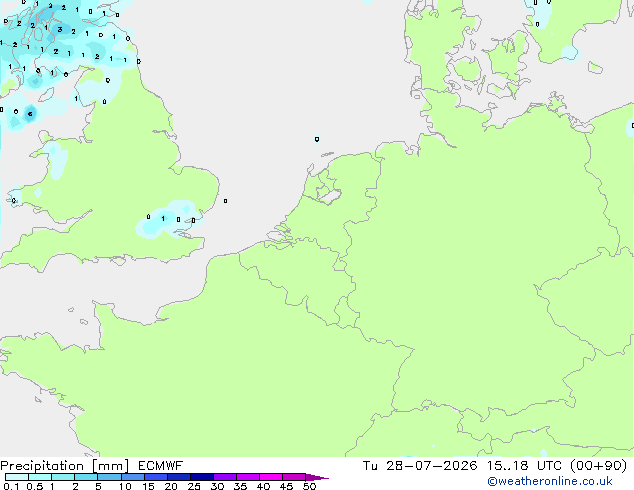
Task: Click the "20" legend scale label
Action: pyautogui.click(x=171, y=486)
